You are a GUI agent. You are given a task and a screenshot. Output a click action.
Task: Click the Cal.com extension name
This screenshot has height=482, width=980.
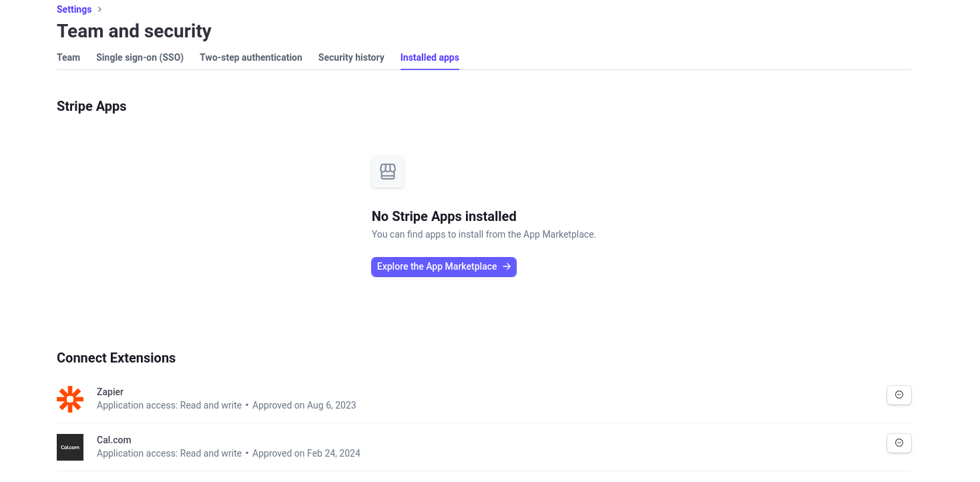114,440
